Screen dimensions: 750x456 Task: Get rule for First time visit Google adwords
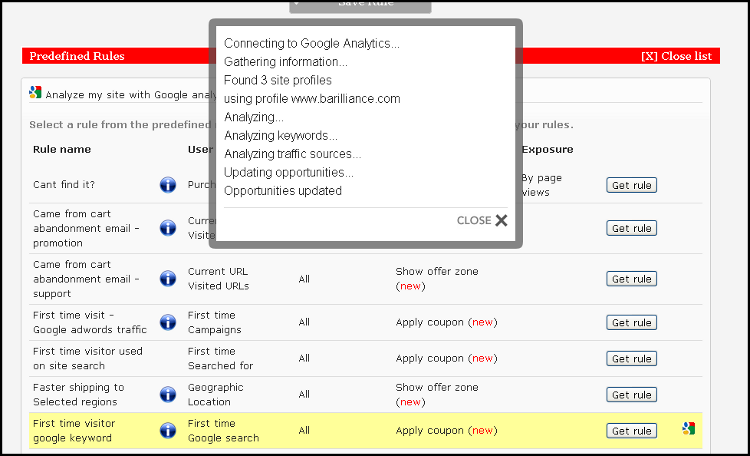coord(631,323)
